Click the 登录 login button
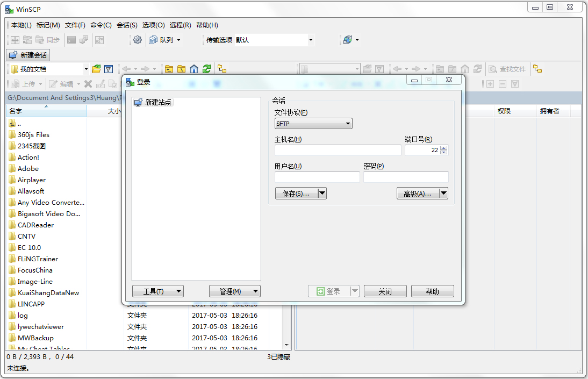 coord(329,291)
